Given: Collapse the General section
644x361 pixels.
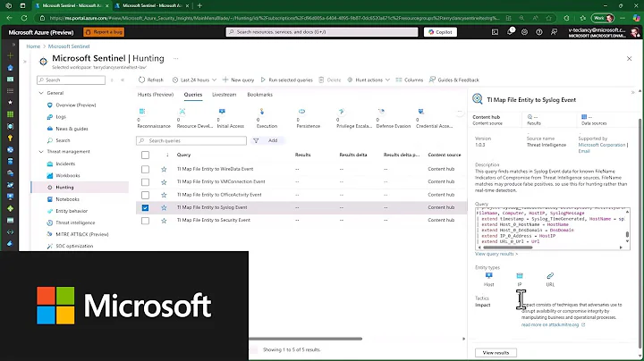Looking at the screenshot, I should click(x=41, y=93).
